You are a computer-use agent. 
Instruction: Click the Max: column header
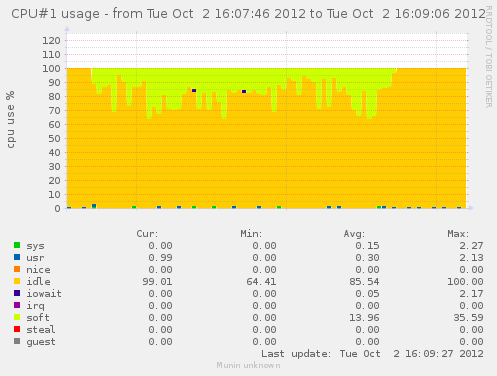point(458,234)
